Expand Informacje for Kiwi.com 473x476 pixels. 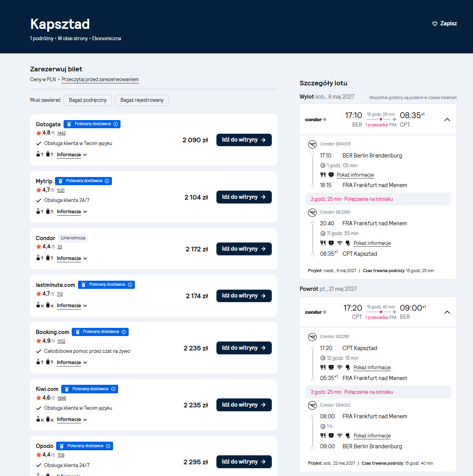point(72,419)
